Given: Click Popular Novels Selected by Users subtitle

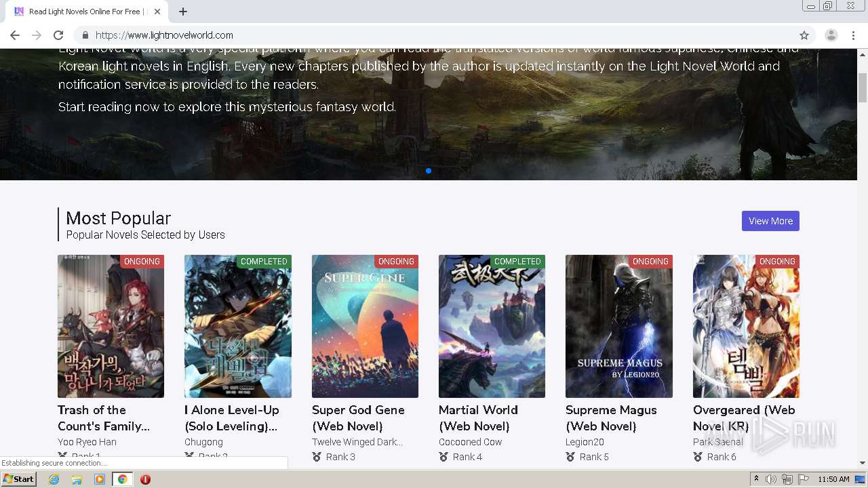Looking at the screenshot, I should [x=145, y=235].
